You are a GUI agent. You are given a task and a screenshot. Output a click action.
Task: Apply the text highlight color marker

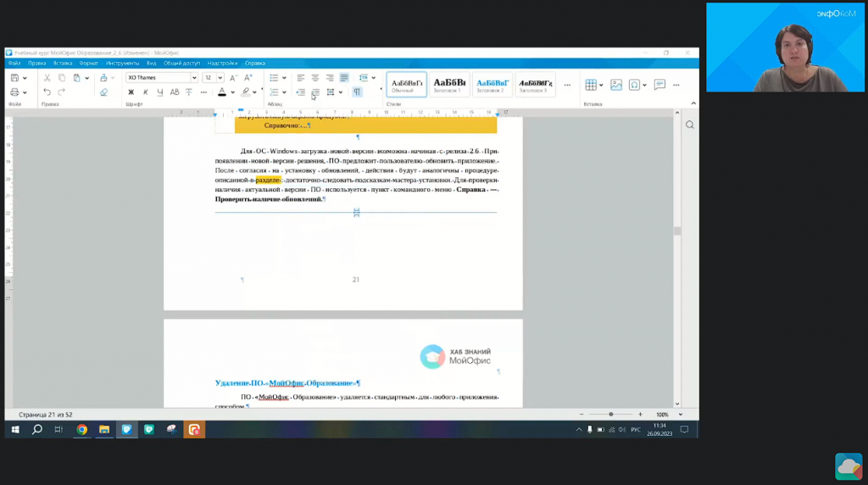246,92
